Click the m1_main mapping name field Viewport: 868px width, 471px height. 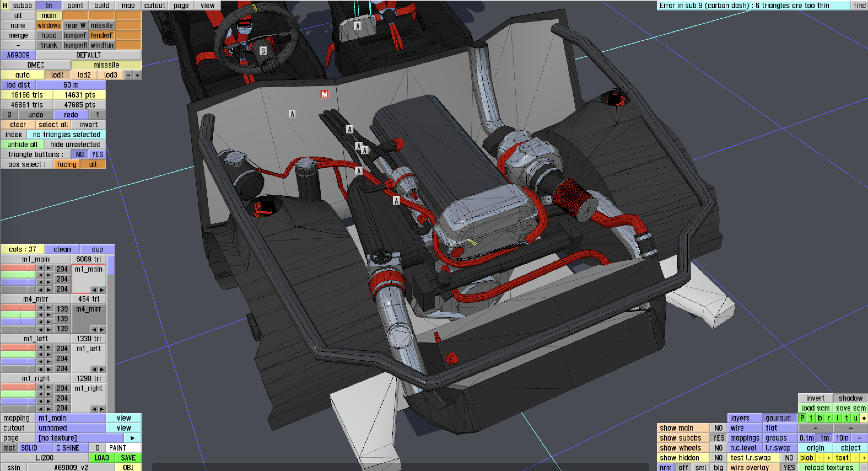click(x=71, y=418)
